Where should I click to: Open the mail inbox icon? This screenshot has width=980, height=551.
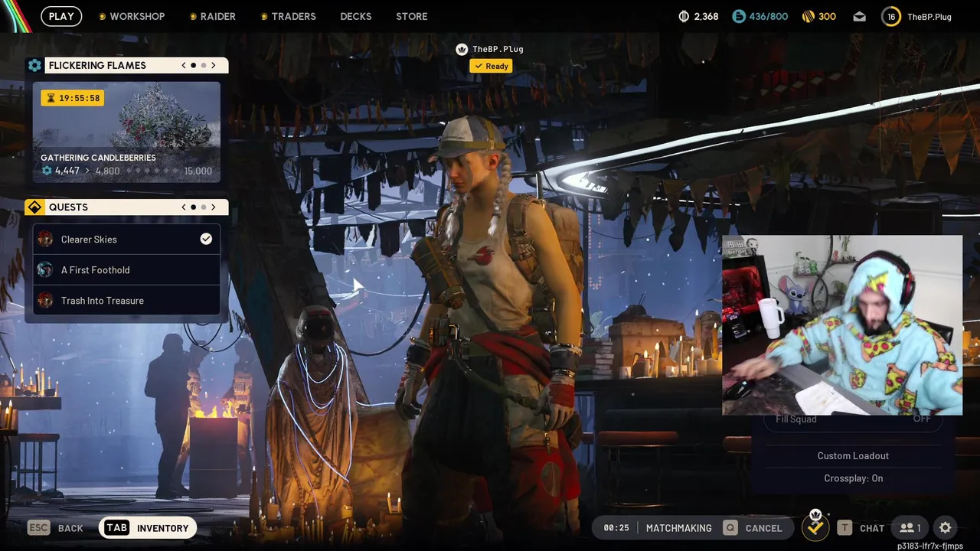point(859,17)
